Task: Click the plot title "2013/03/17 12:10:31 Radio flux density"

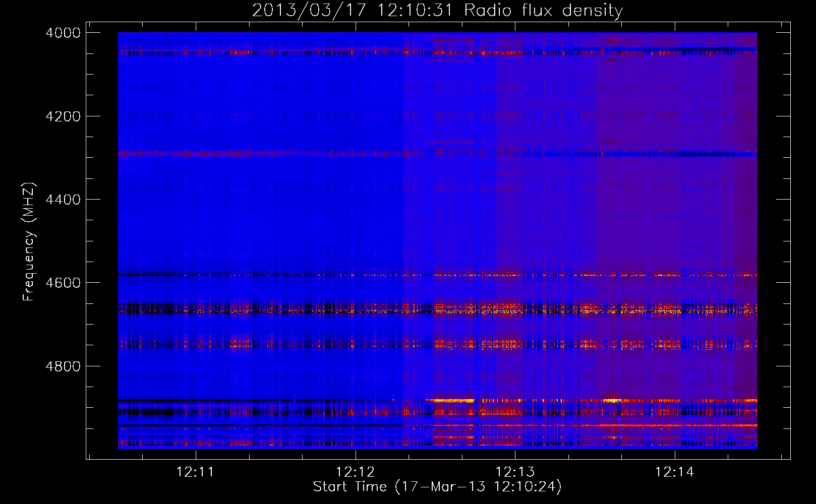Action: [x=437, y=11]
